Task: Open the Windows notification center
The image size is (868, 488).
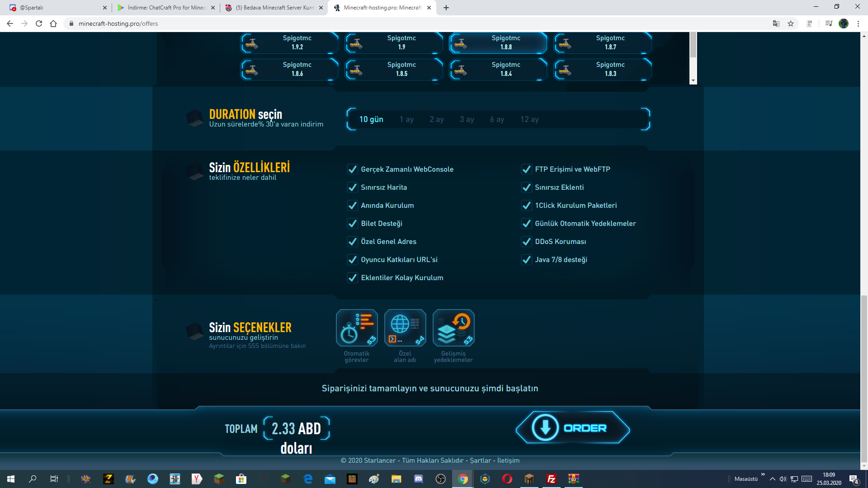Action: click(x=854, y=479)
